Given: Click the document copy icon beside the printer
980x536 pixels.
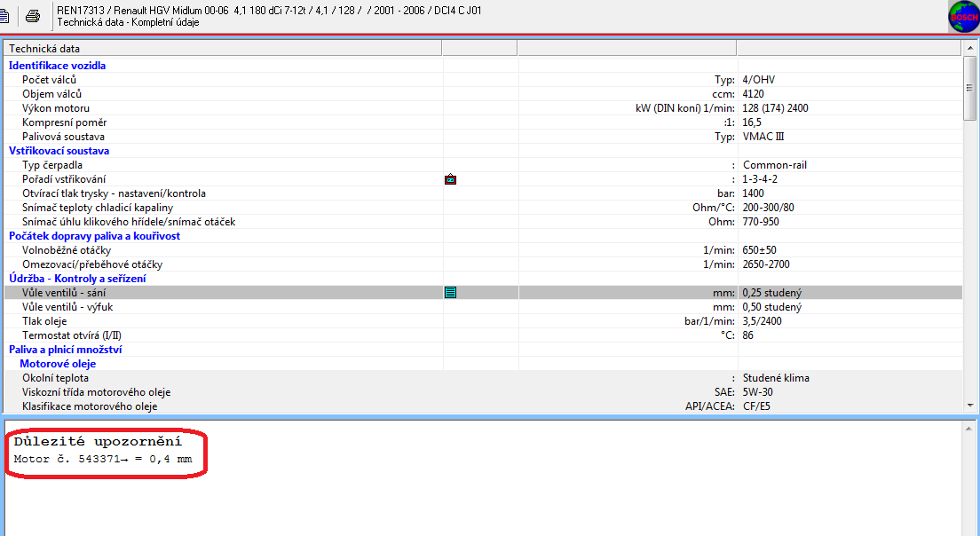Looking at the screenshot, I should (4, 16).
